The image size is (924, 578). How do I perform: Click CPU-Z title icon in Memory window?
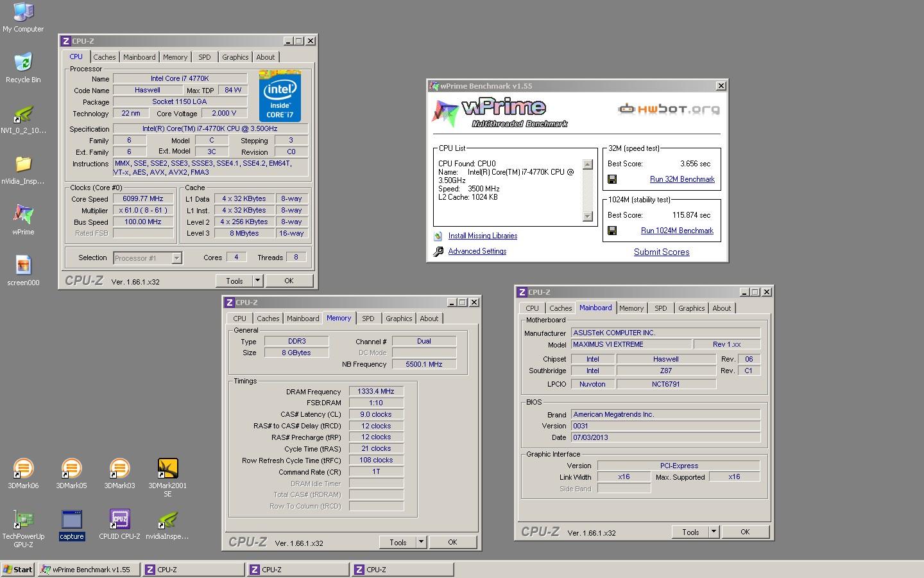229,302
